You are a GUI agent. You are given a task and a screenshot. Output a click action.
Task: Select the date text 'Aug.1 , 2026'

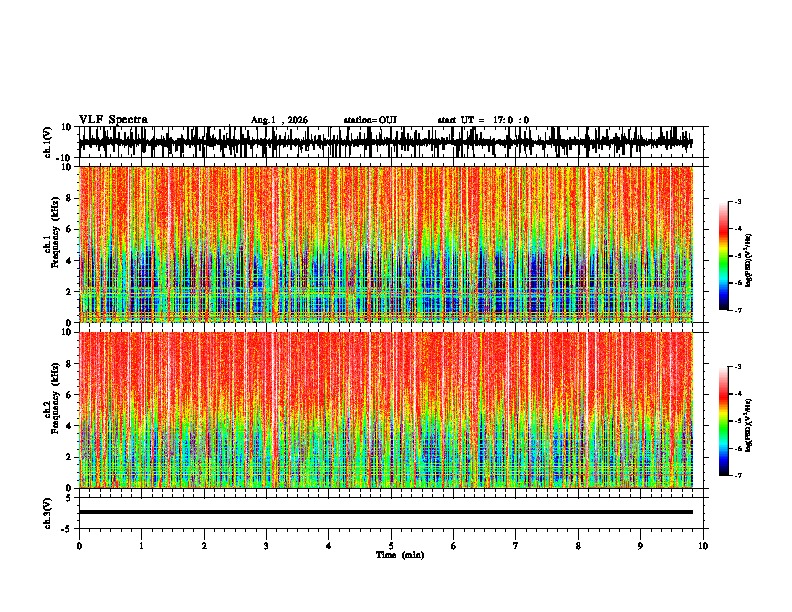tap(279, 120)
